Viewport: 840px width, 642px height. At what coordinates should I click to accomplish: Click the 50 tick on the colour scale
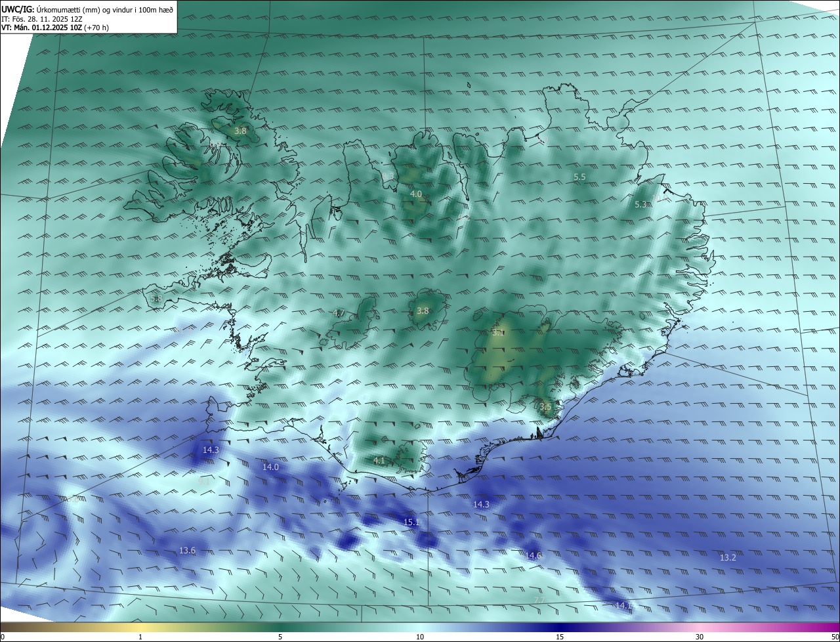pos(835,637)
